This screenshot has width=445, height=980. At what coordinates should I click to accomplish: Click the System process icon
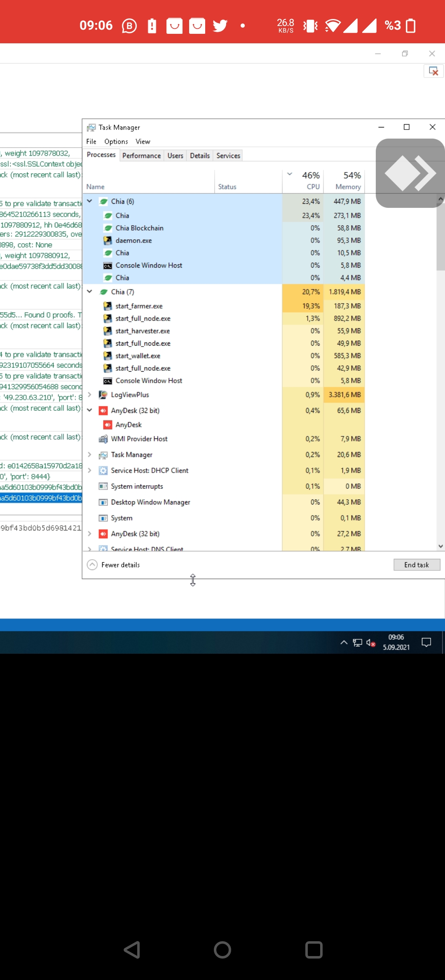(x=103, y=518)
